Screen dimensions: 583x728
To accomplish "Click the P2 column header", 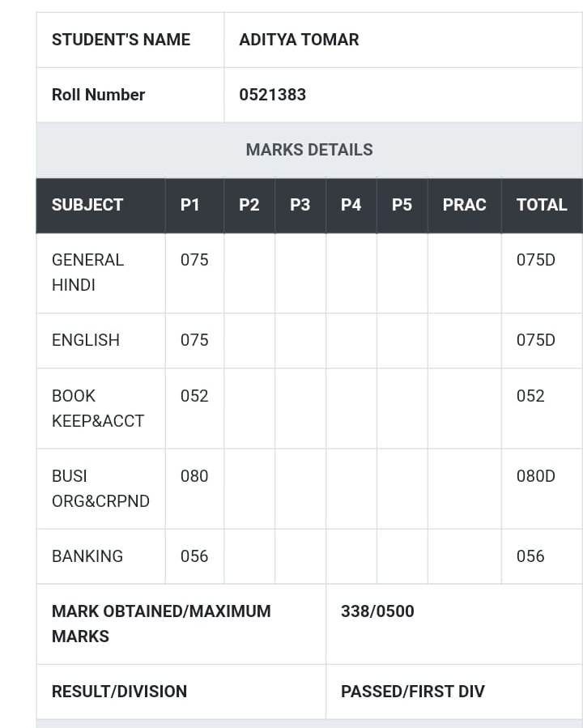I will (x=249, y=205).
